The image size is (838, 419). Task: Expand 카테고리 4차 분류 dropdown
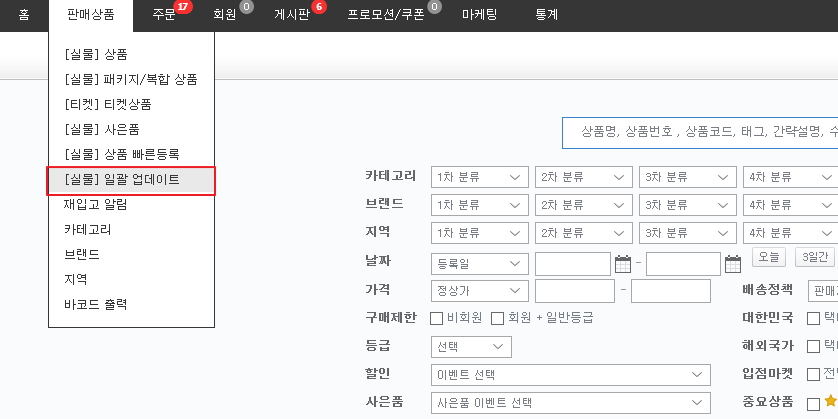(790, 177)
